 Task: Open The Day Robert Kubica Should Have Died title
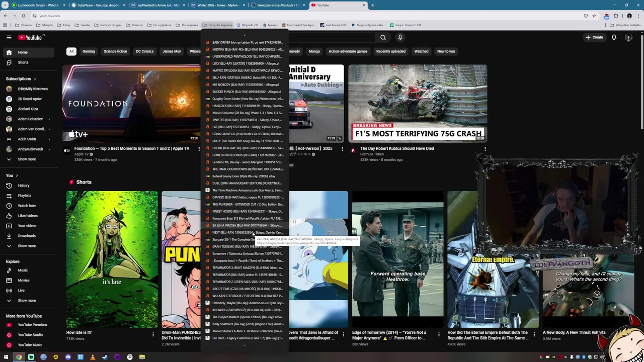click(397, 149)
